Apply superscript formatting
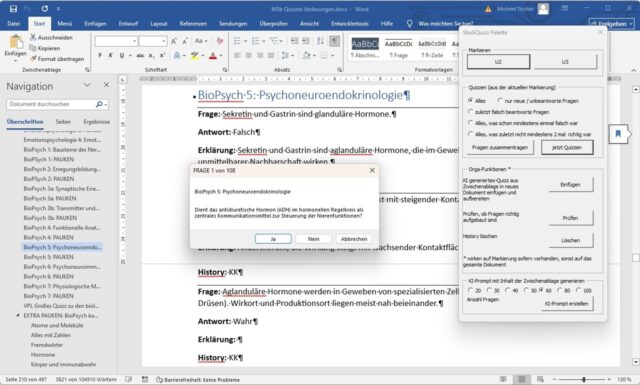Screen dimensions: 640x385 [162, 55]
